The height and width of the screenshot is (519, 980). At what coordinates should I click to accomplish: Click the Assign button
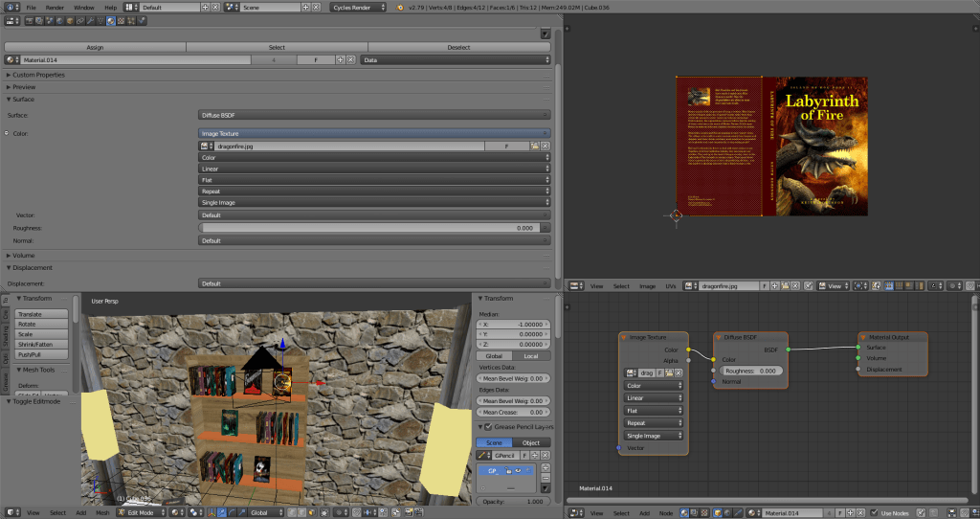point(95,47)
